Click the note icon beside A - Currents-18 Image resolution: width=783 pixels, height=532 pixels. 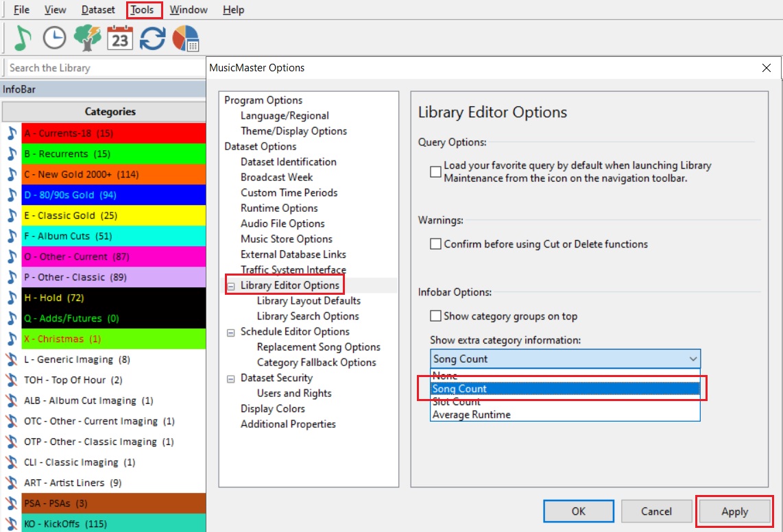point(12,133)
